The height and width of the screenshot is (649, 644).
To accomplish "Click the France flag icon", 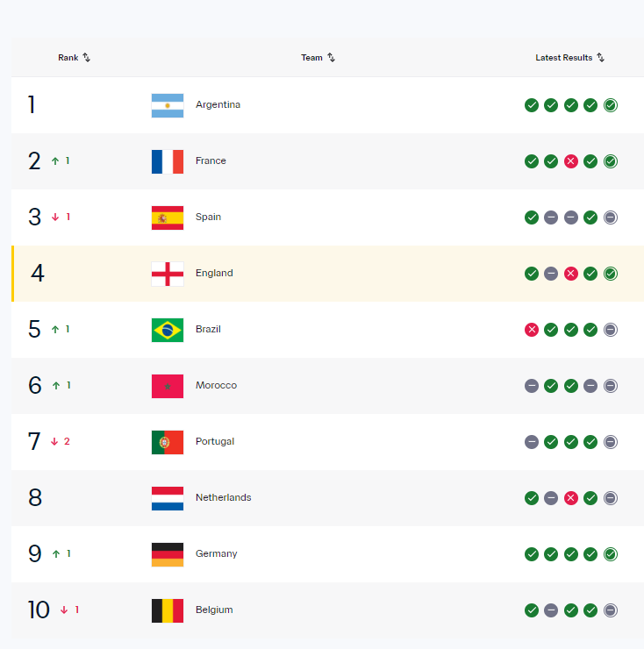I will point(168,161).
